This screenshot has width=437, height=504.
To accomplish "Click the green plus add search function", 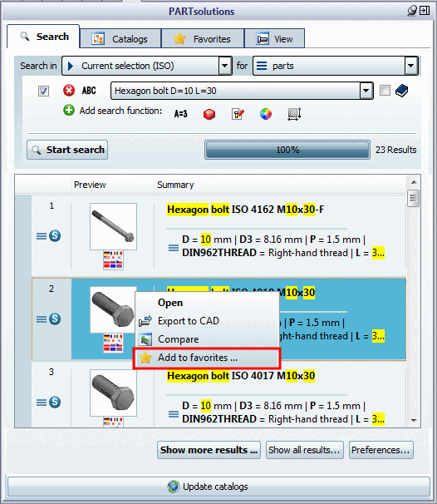I will tap(69, 111).
